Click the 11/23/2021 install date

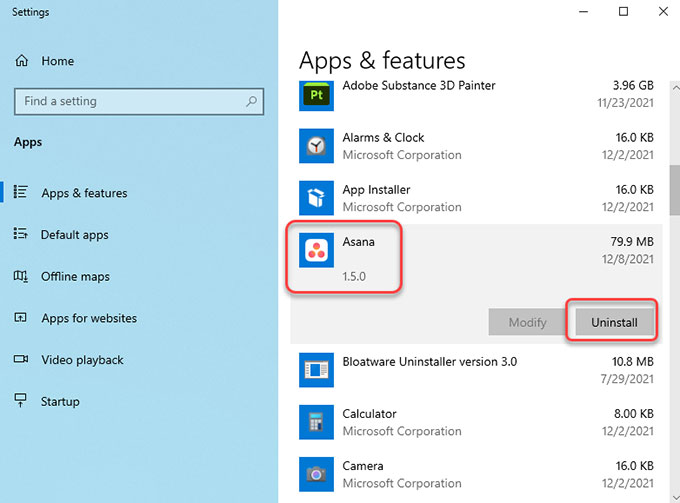point(625,103)
